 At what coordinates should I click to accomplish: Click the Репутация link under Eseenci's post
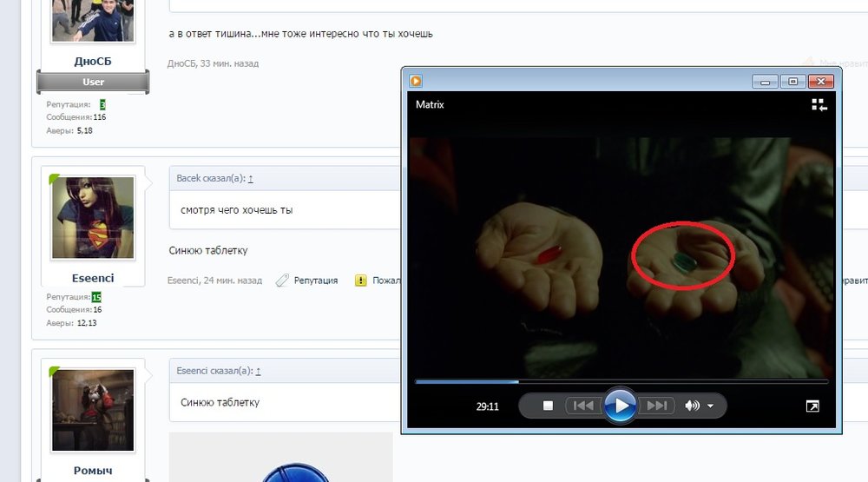[315, 281]
